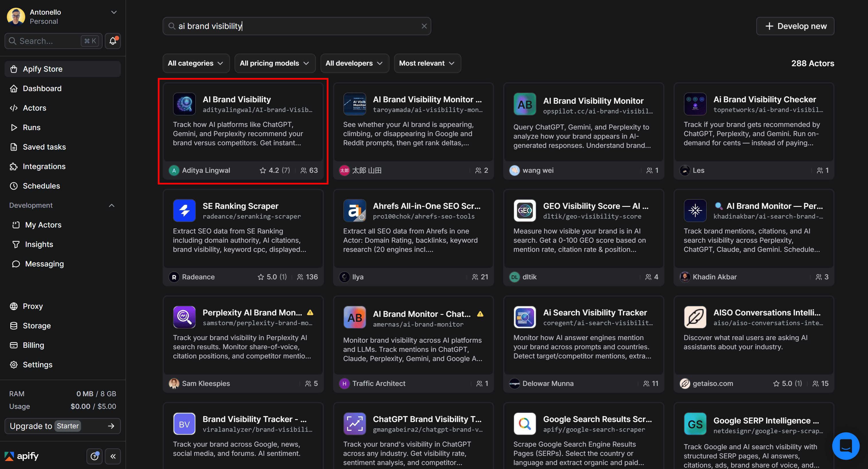Open the All categories dropdown
This screenshot has width=868, height=469.
coord(196,63)
